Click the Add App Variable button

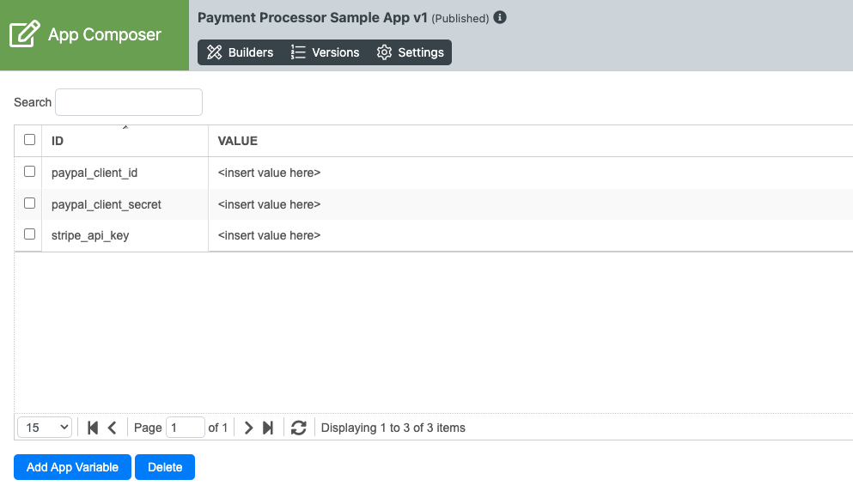[x=72, y=467]
